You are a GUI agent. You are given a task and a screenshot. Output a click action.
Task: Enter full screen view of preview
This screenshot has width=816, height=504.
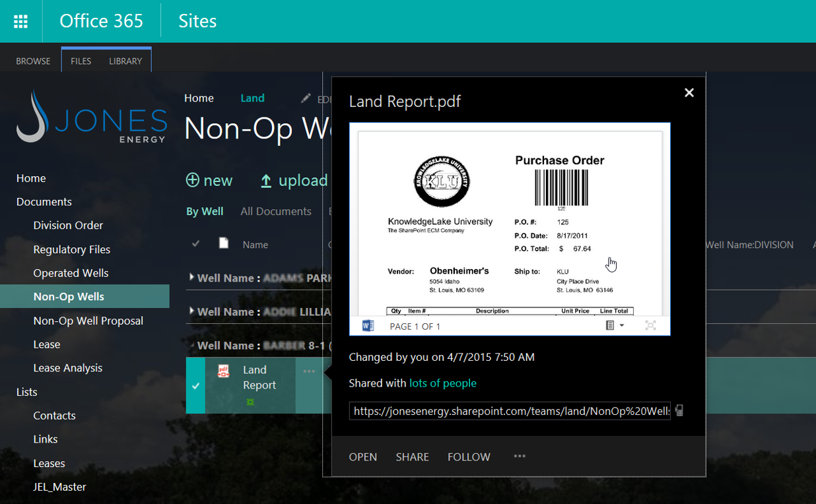point(650,325)
